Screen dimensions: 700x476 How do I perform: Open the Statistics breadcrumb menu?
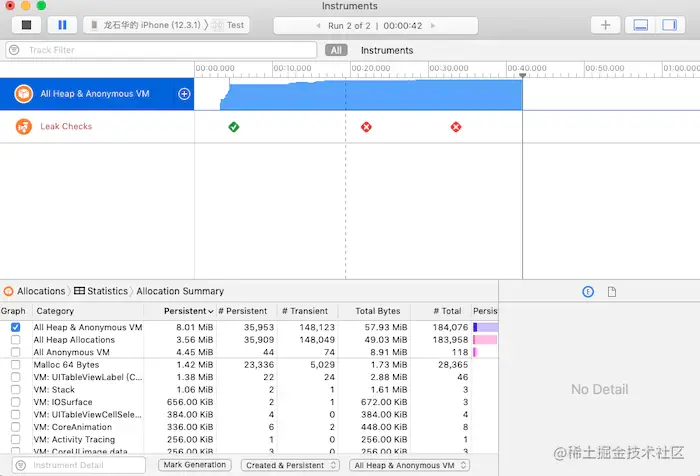coord(101,291)
